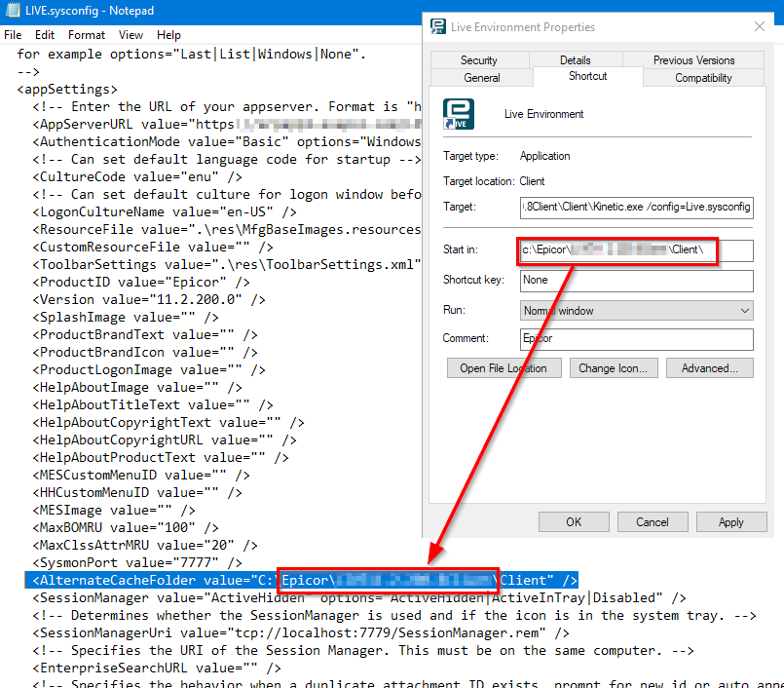The height and width of the screenshot is (688, 784).
Task: Open the Edit menu in Notepad
Action: click(x=45, y=35)
